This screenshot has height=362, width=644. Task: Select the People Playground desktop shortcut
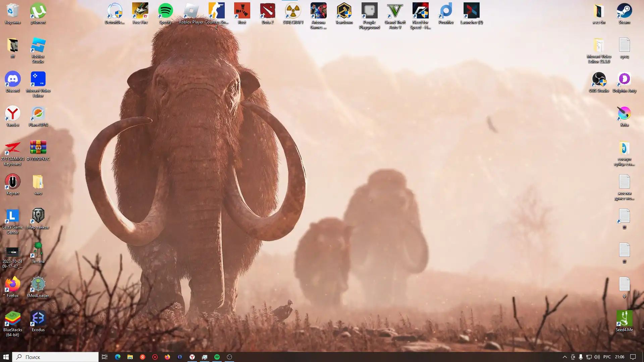369,16
